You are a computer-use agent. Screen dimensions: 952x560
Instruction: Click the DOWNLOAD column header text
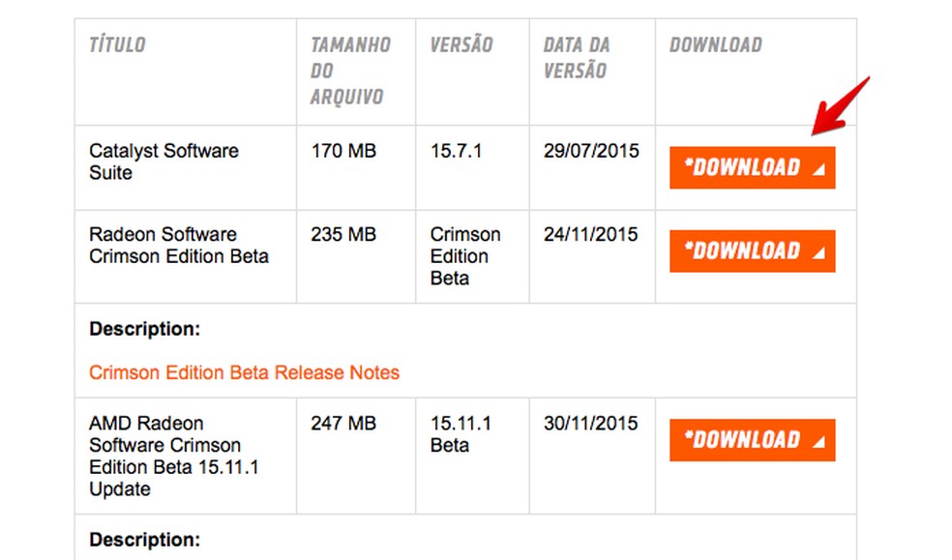[715, 44]
